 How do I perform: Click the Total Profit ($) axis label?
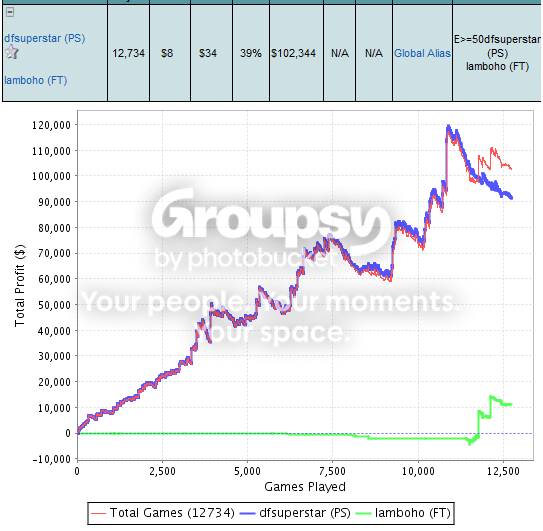pos(20,285)
